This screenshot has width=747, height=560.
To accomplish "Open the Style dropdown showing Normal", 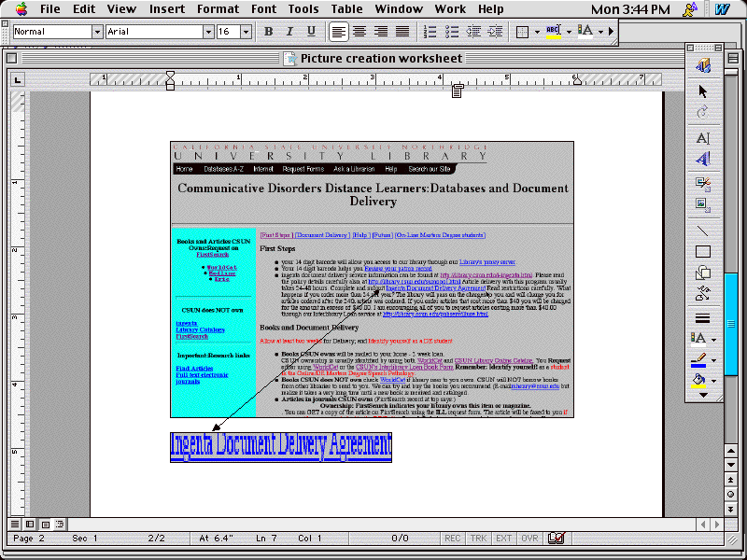I will coord(97,32).
